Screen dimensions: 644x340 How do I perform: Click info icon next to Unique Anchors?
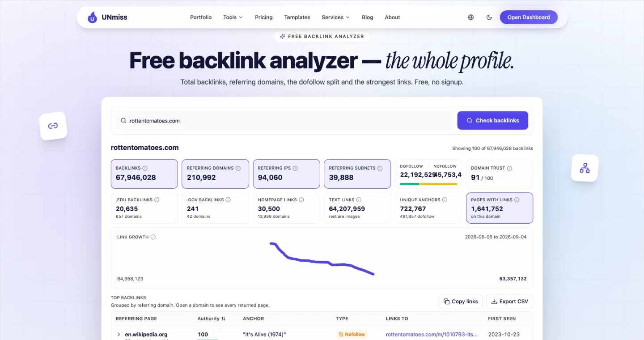pos(445,200)
